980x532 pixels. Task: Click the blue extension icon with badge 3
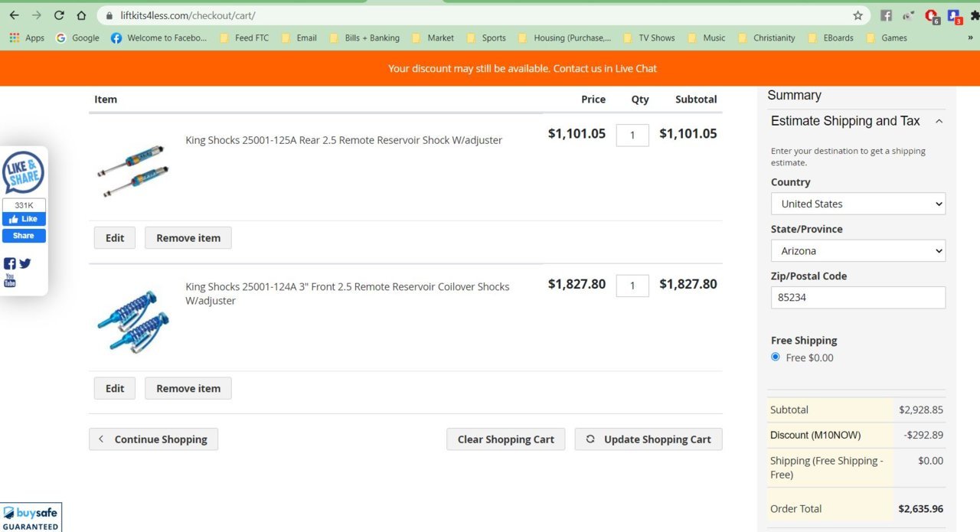pos(954,16)
